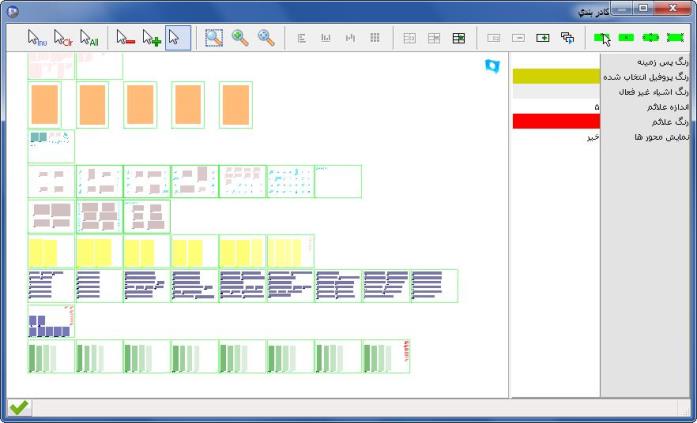
Task: Click the green checkmark confirm button
Action: [x=19, y=408]
